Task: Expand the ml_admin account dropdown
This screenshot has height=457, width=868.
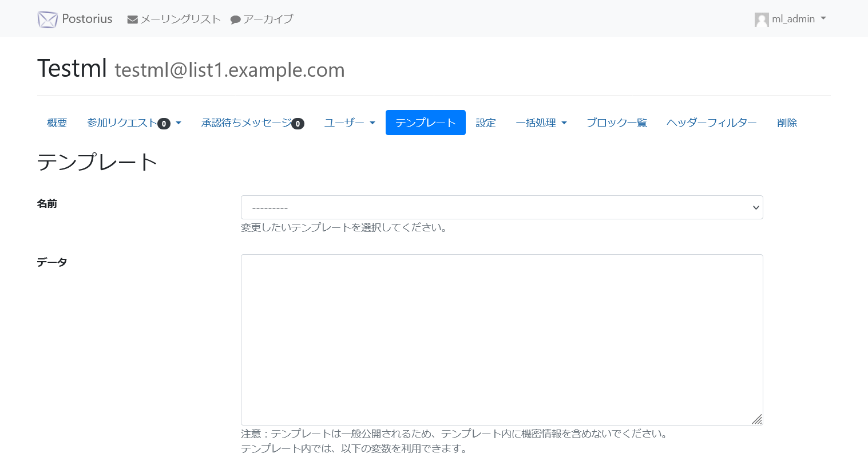Action: click(x=791, y=19)
